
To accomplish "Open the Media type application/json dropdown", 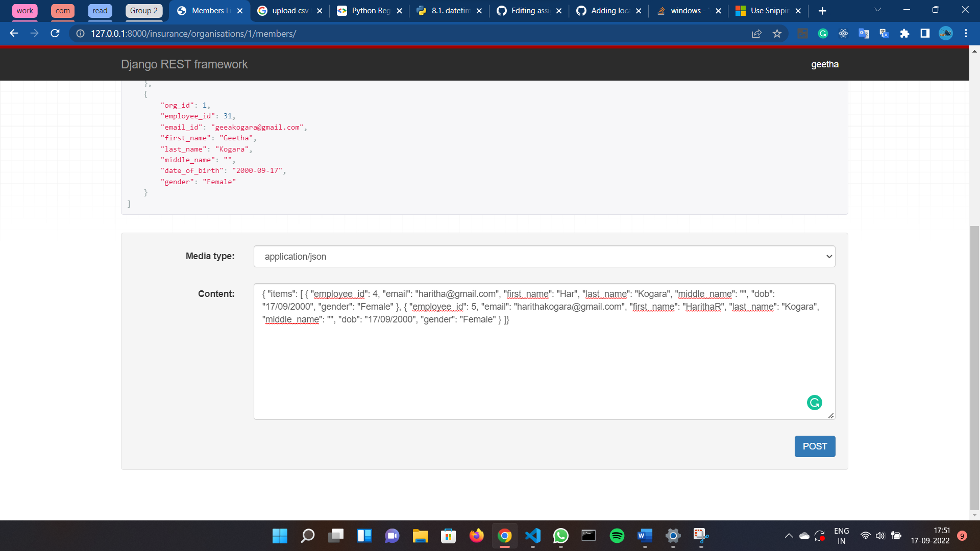I will click(545, 256).
